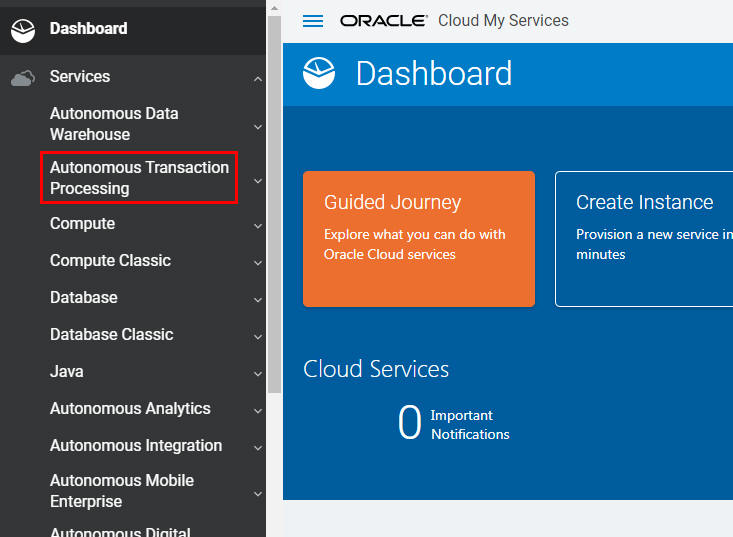Select Autonomous Analytics in sidebar
This screenshot has height=537, width=733.
click(130, 409)
